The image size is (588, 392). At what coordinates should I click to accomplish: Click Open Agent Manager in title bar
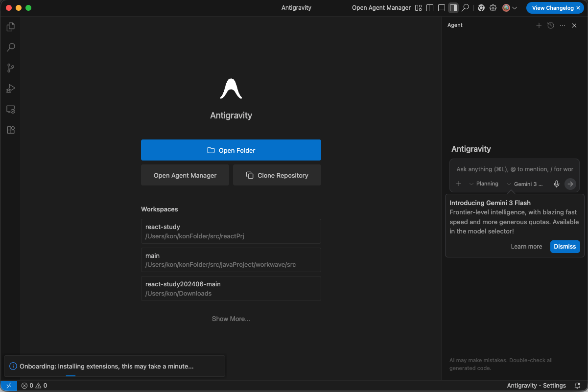[381, 8]
